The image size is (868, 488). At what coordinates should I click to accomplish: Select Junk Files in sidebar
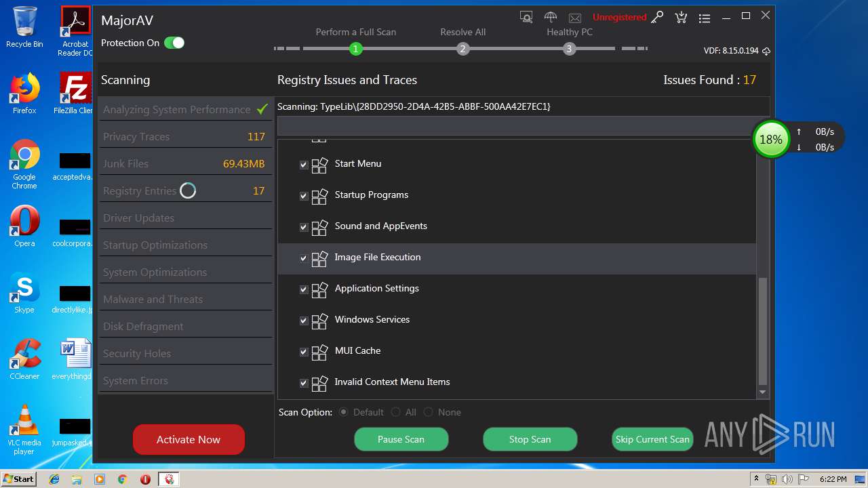pyautogui.click(x=185, y=163)
